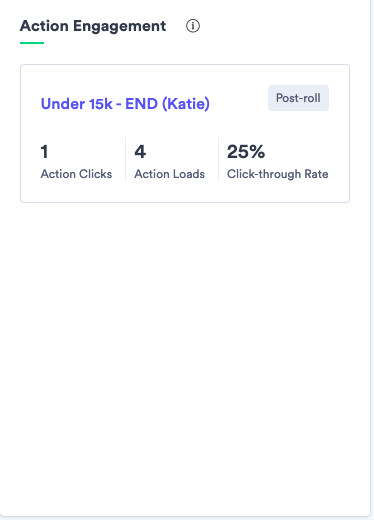Click the word Clicks in Action Clicks

[95, 174]
